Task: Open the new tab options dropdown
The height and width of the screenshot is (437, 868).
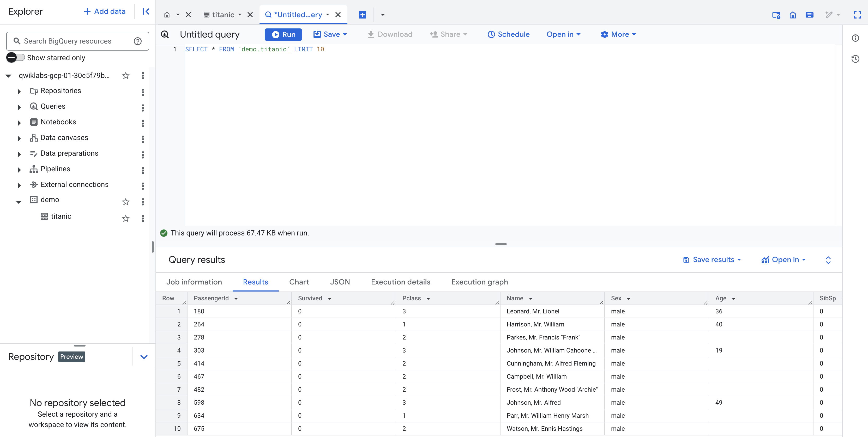Action: [383, 15]
